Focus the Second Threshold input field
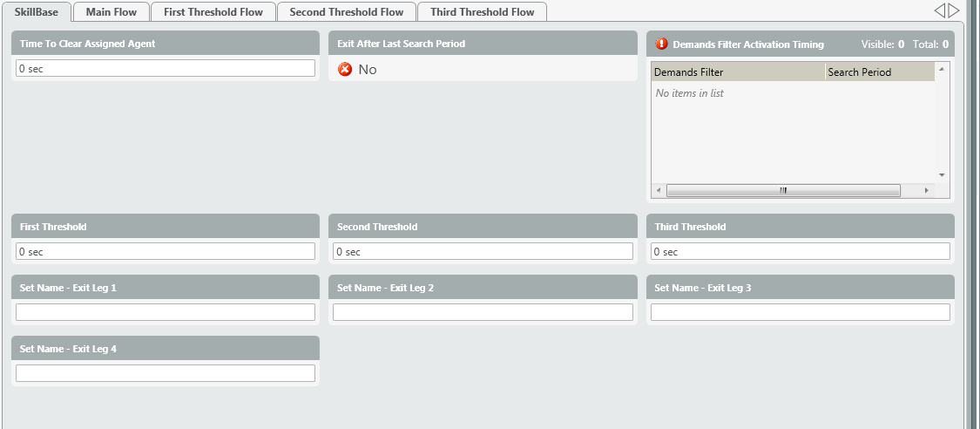Image resolution: width=980 pixels, height=429 pixels. 483,251
